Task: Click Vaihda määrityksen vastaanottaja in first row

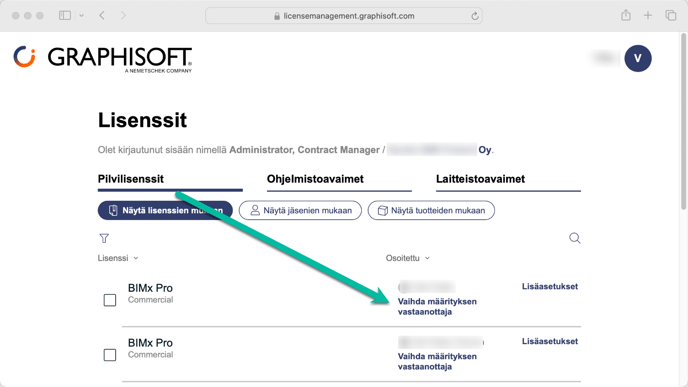Action: point(437,307)
